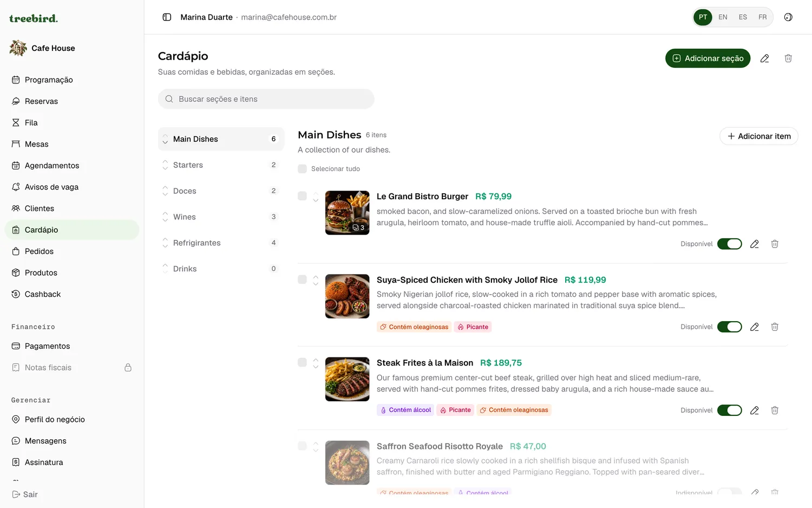812x508 pixels.
Task: Check the Selecionar tudo checkbox
Action: [303, 169]
